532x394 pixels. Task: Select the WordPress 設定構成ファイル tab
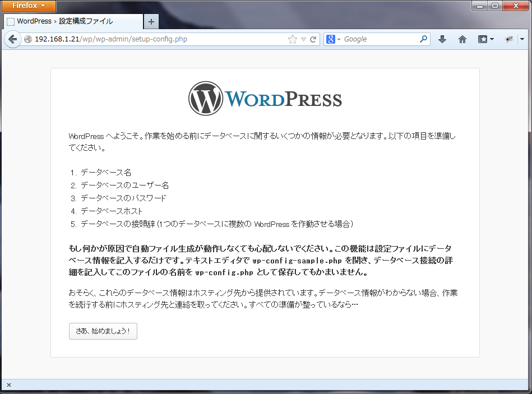(73, 21)
